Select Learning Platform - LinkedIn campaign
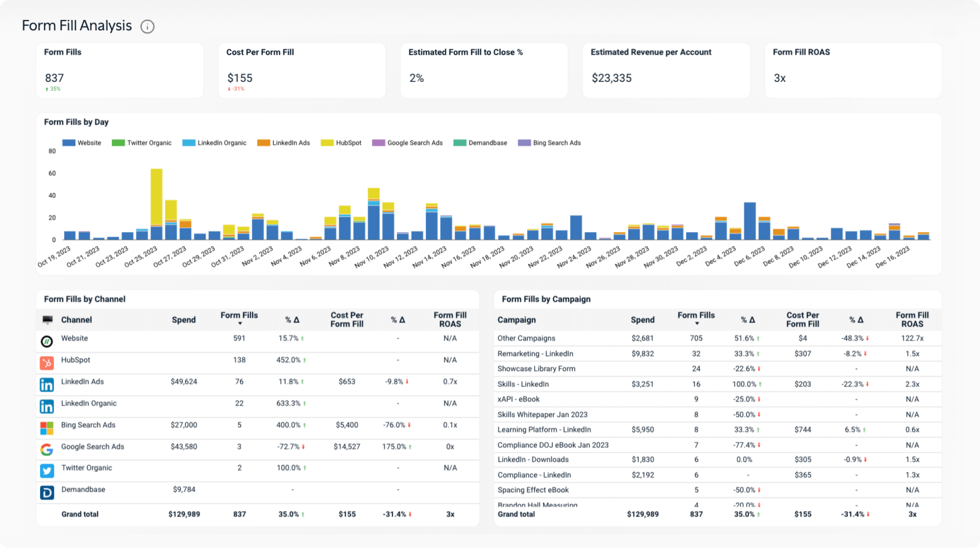 [544, 429]
